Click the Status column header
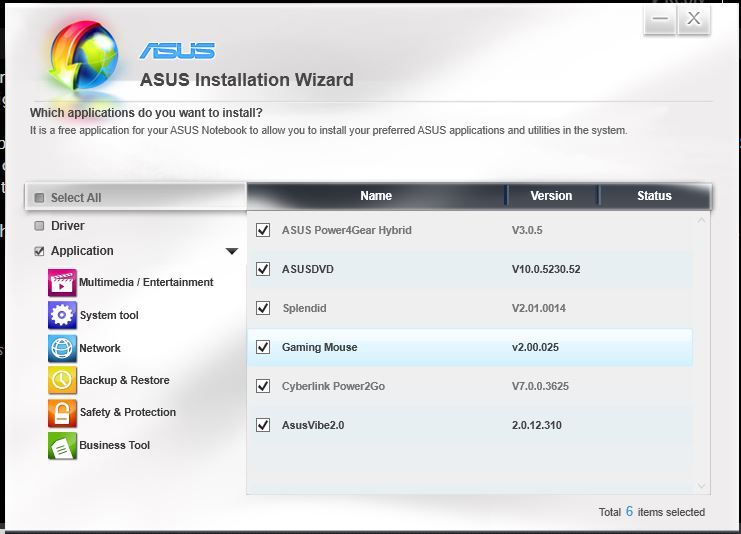 coord(655,196)
